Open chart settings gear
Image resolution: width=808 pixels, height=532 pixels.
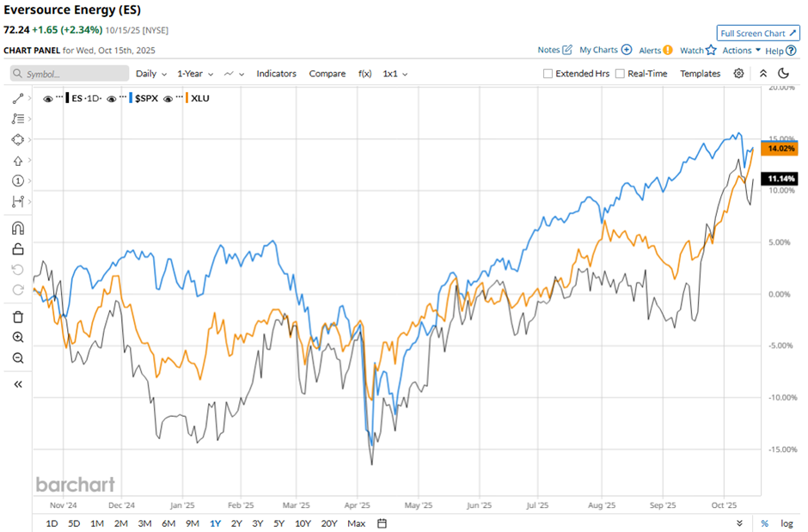pyautogui.click(x=738, y=74)
